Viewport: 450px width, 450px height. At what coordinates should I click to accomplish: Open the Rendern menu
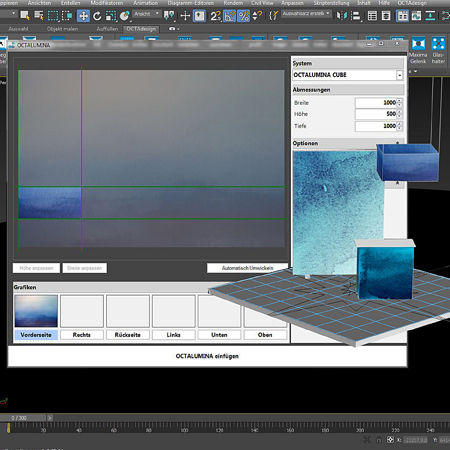(x=233, y=3)
